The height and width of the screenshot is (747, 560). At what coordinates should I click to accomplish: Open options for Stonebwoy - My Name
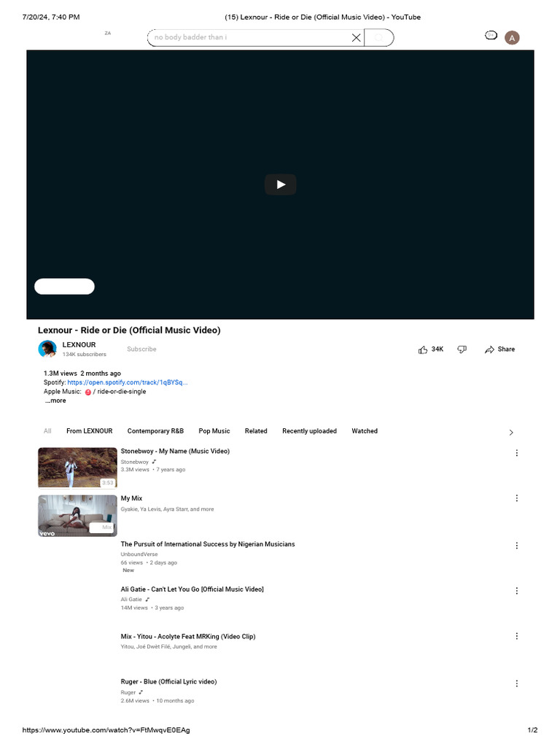click(x=517, y=453)
